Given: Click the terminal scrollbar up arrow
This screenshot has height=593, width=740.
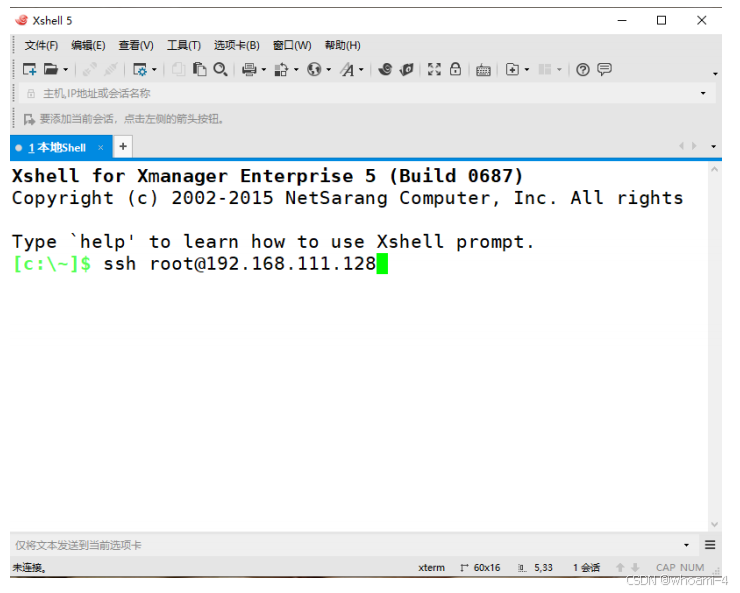Looking at the screenshot, I should [x=715, y=169].
